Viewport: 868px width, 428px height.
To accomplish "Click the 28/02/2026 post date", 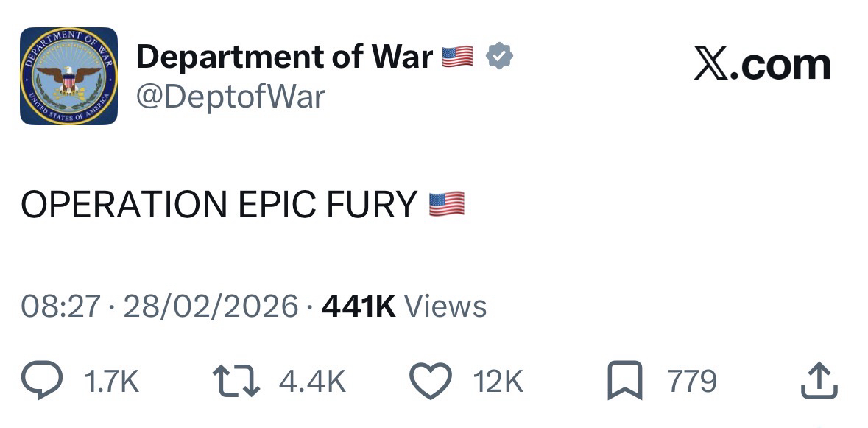I will coord(211,306).
